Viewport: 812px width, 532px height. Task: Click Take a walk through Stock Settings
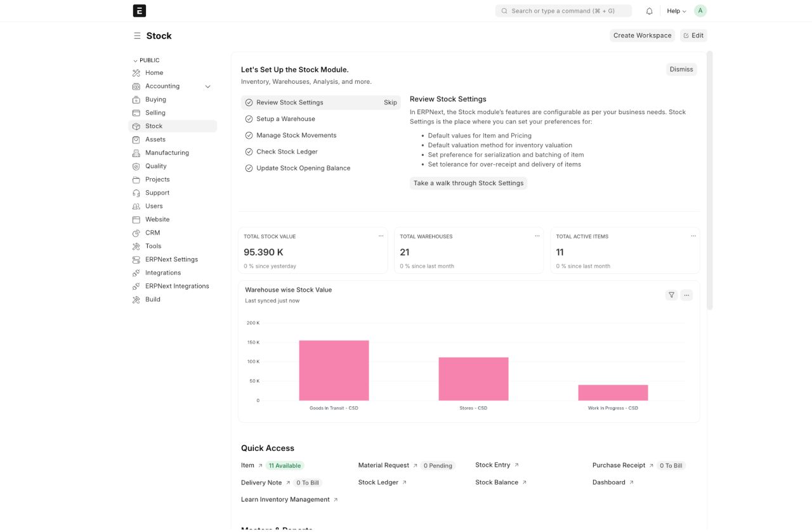468,183
